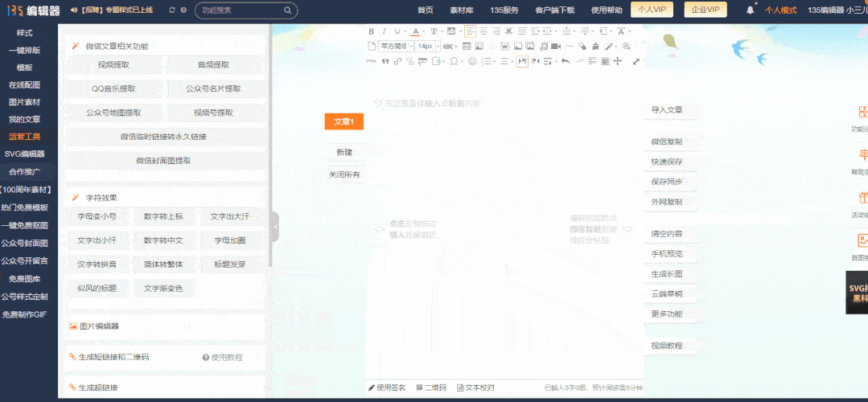Enter fullscreen editor mode icon
The height and width of the screenshot is (402, 868).
click(636, 61)
